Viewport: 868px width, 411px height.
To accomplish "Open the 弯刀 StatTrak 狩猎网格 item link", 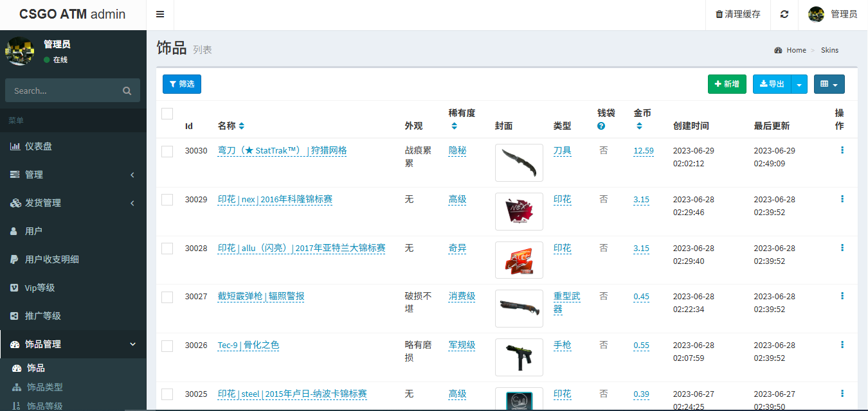I will pyautogui.click(x=282, y=150).
